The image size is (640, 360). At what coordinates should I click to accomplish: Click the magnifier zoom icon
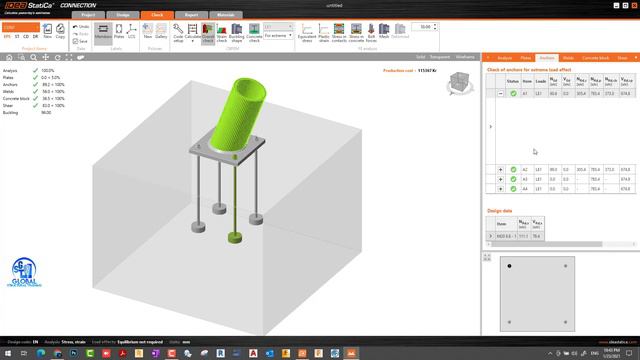pos(33,58)
